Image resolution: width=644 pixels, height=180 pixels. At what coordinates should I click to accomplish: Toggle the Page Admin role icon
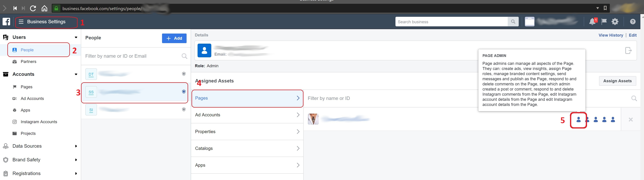click(x=578, y=119)
